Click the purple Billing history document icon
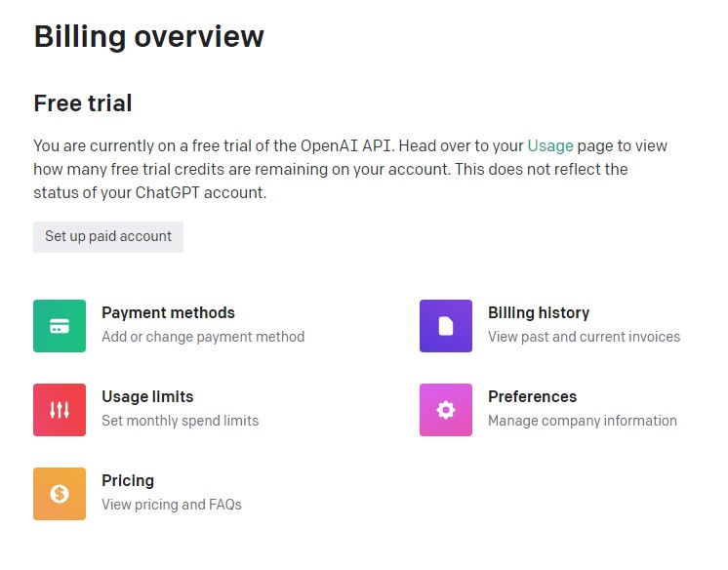 click(446, 326)
